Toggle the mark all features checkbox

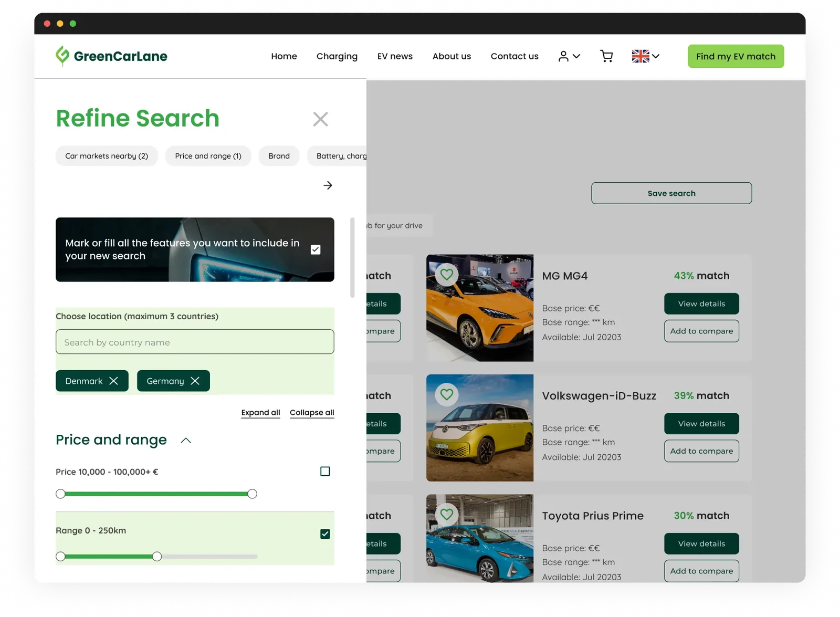316,249
